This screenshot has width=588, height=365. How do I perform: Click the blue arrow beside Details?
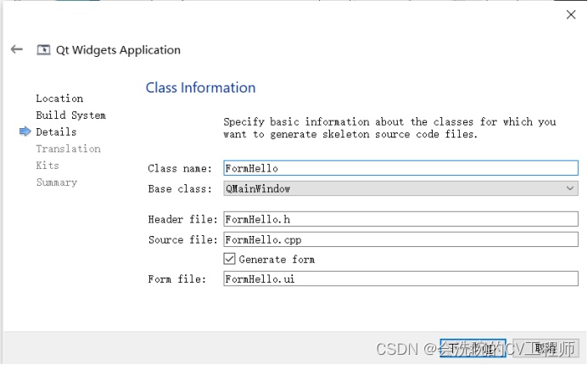click(25, 132)
